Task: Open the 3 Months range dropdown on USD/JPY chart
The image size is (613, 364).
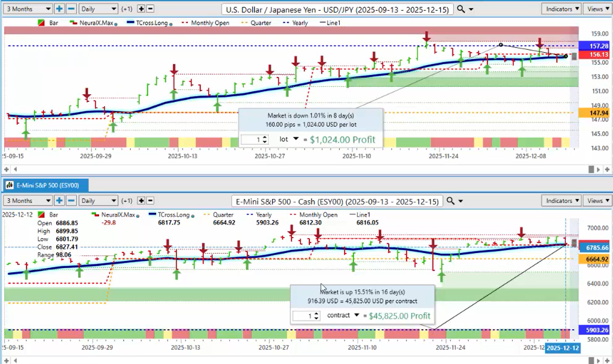Action: (x=28, y=9)
